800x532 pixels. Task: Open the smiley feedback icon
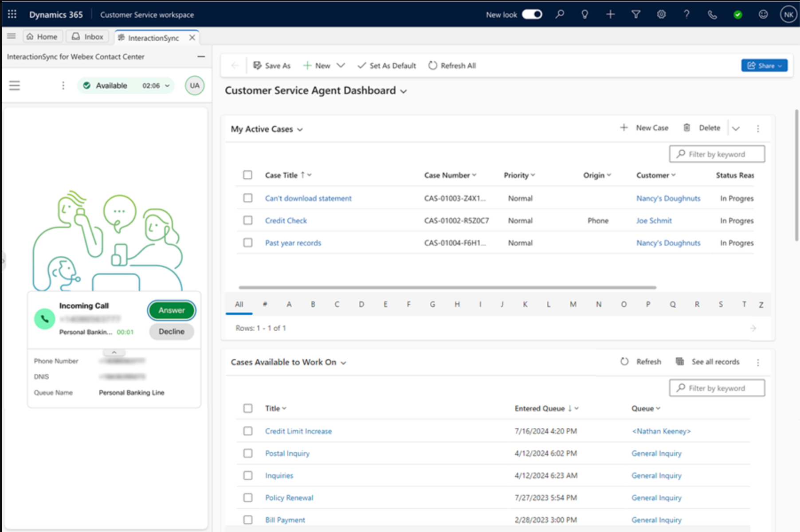click(763, 14)
